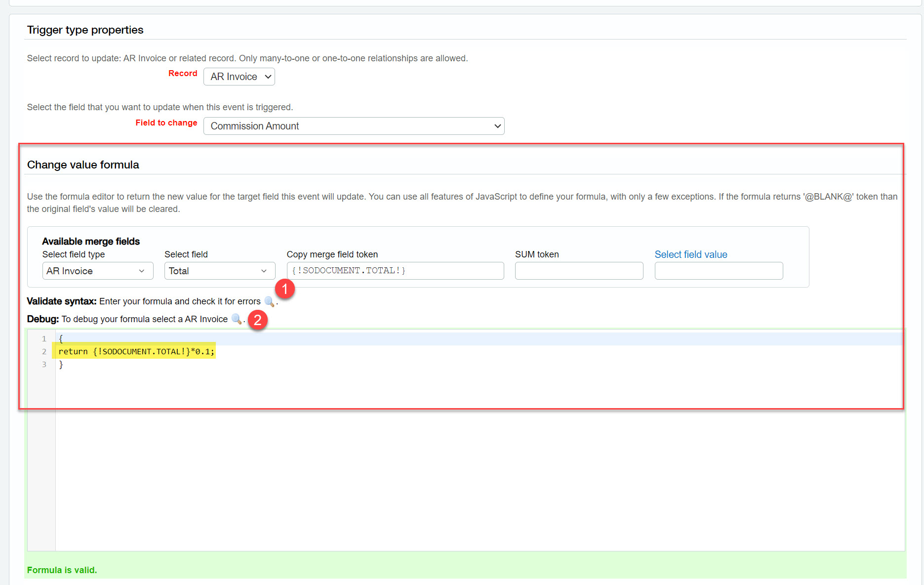Open the Select field type dropdown

[97, 271]
